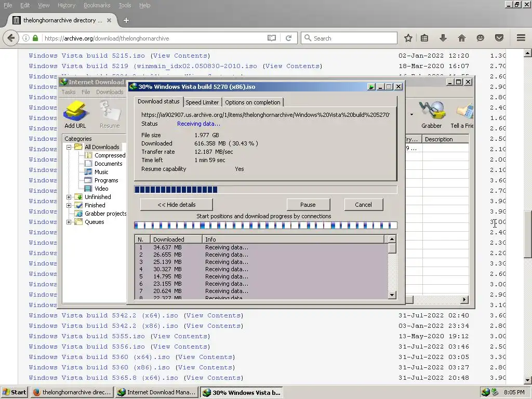Collapse the All Downloads tree node
Viewport: 532px width, 399px height.
69,147
